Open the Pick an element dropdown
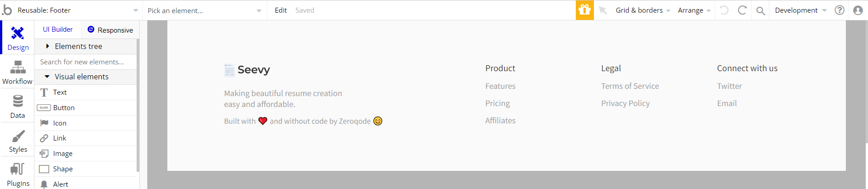The height and width of the screenshot is (189, 868). pyautogui.click(x=204, y=10)
